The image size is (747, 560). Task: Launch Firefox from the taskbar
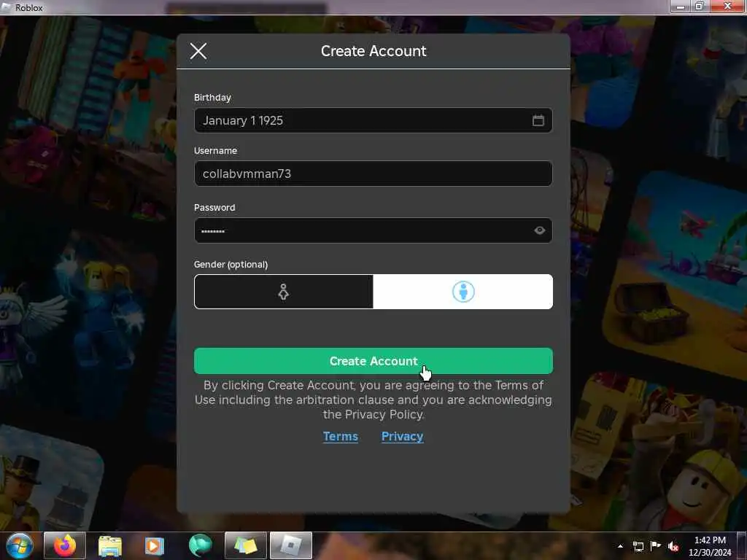[x=65, y=545]
